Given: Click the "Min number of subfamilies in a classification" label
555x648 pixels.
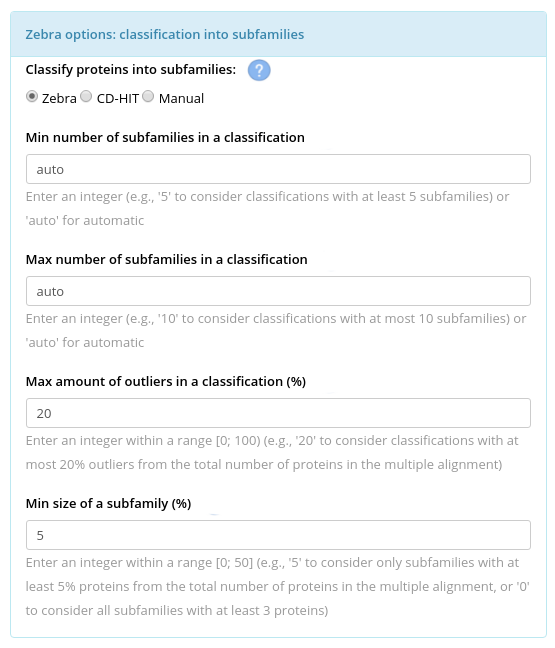Looking at the screenshot, I should coord(165,137).
